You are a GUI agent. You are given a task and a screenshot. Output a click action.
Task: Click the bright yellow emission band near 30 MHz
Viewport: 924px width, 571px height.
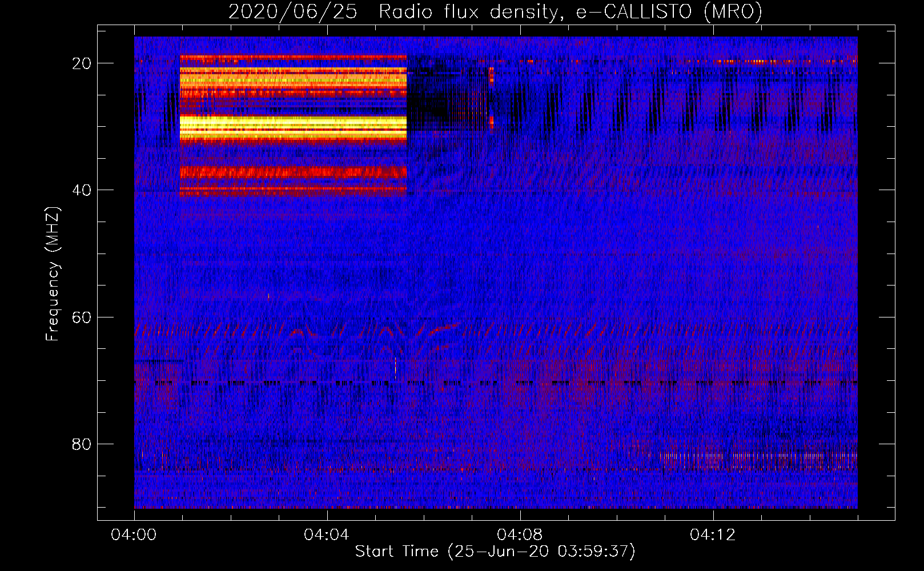click(x=293, y=127)
